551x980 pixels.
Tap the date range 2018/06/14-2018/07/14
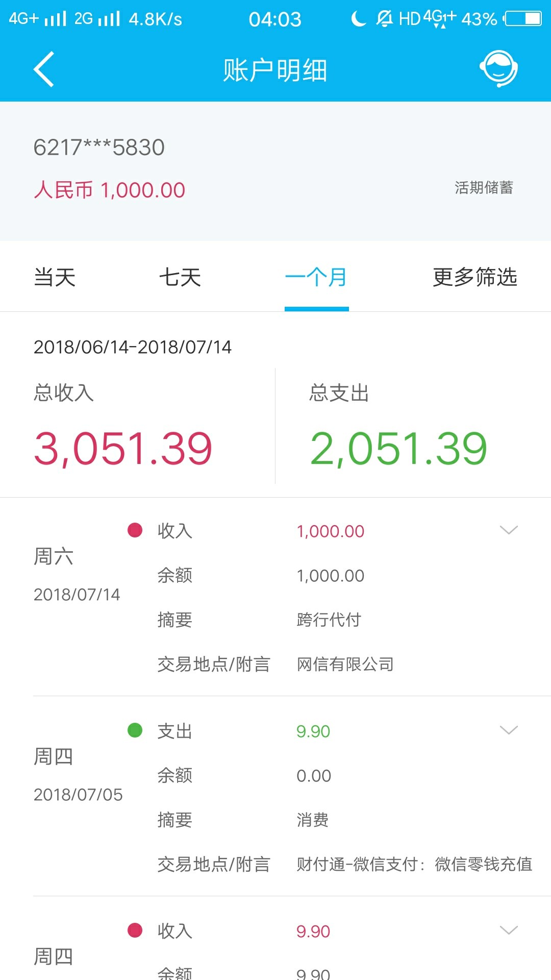point(133,347)
